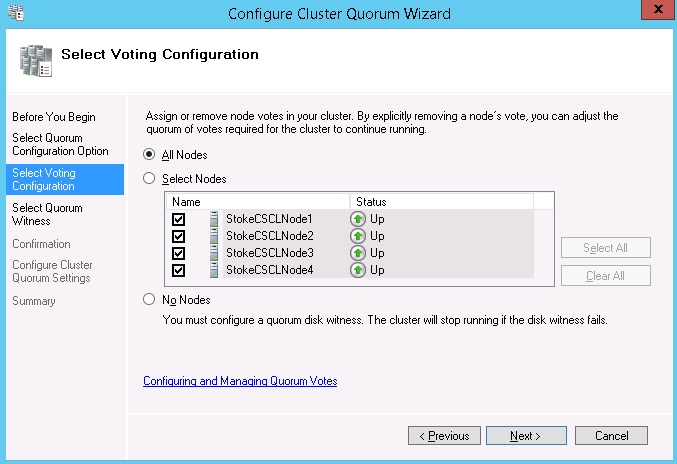Go to Select Quorum Configuration Option step

tap(60, 144)
